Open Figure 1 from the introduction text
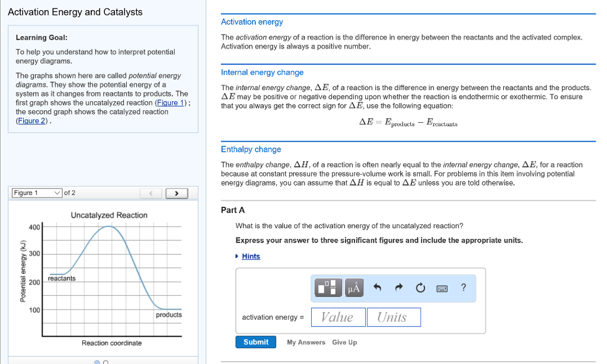Screen dimensions: 607x364 171,102
